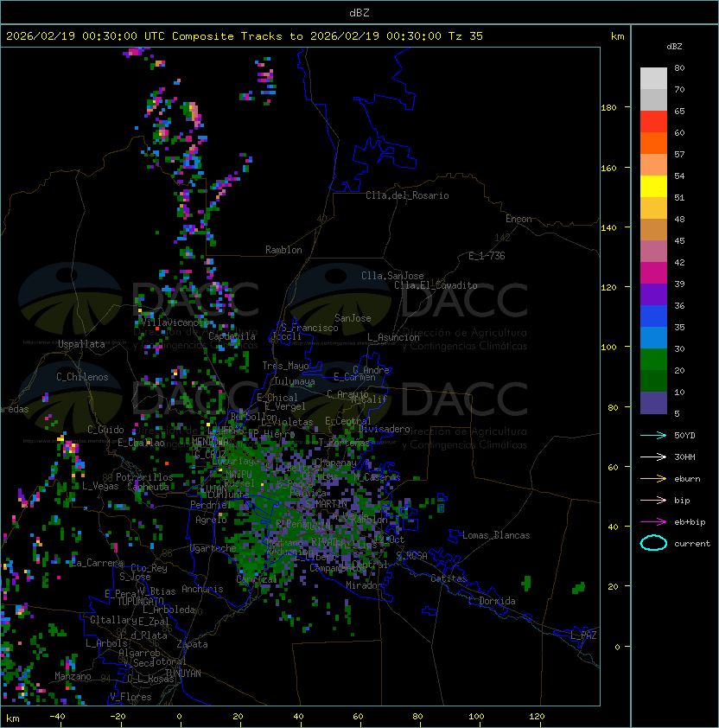
Task: Click the -40 km tick on horizontal axis
Action: (57, 717)
